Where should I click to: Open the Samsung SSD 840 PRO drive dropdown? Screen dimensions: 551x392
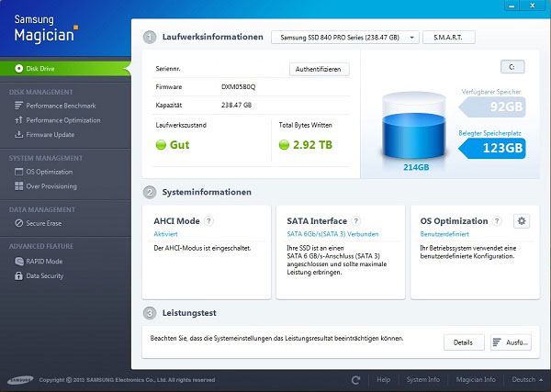tap(345, 38)
